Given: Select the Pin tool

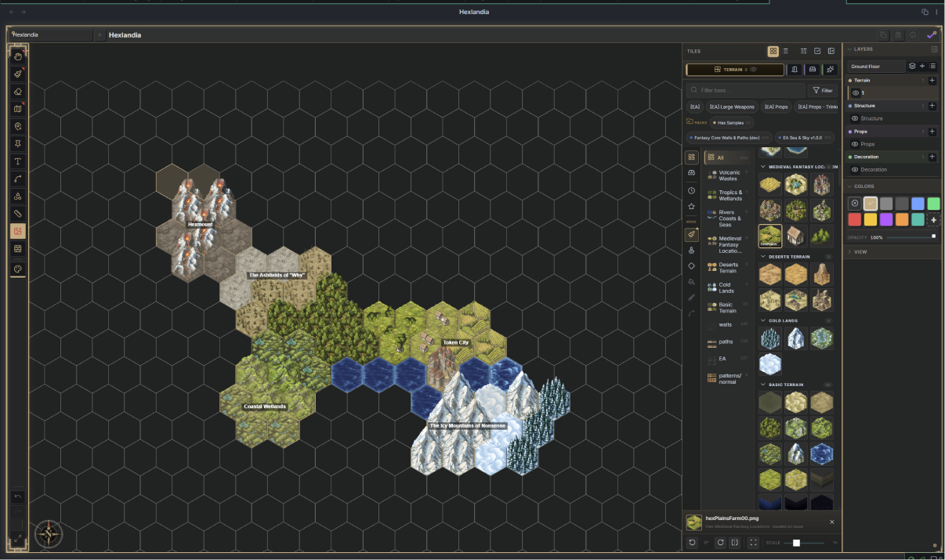Looking at the screenshot, I should pos(18,143).
